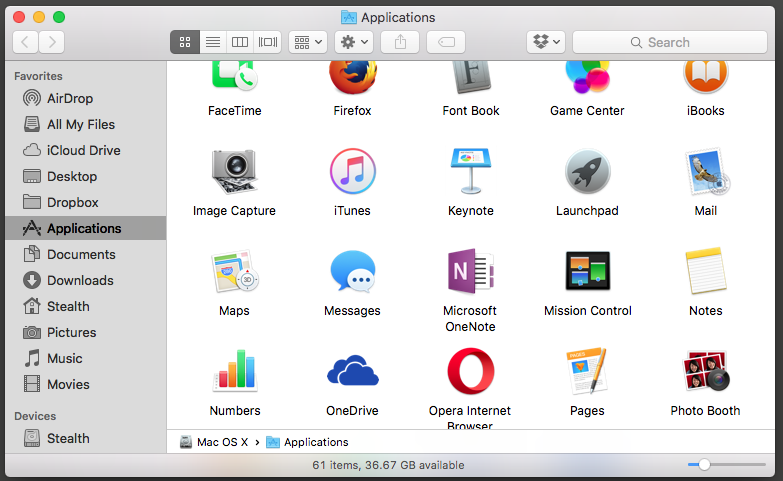Viewport: 783px width, 481px height.
Task: Click inside the Search field
Action: [x=669, y=42]
